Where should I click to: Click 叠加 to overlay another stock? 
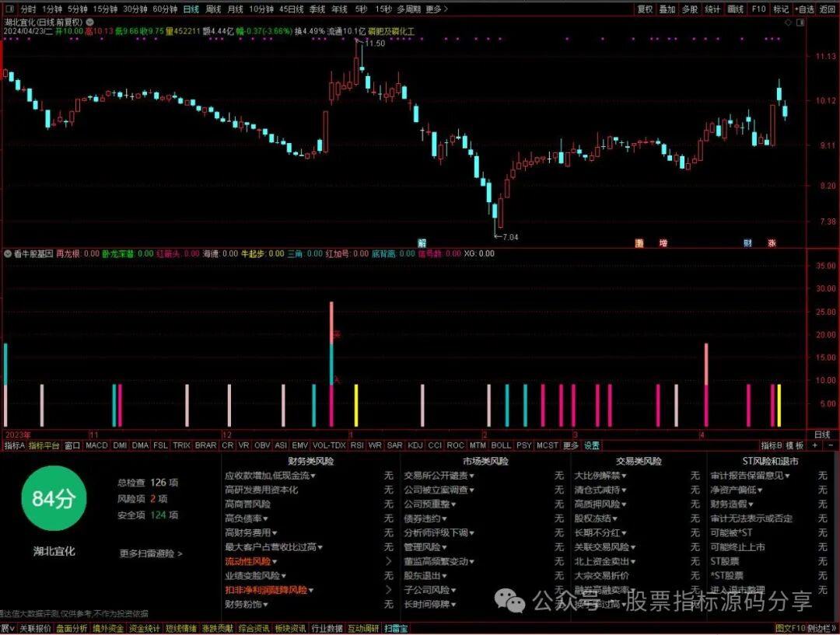667,9
